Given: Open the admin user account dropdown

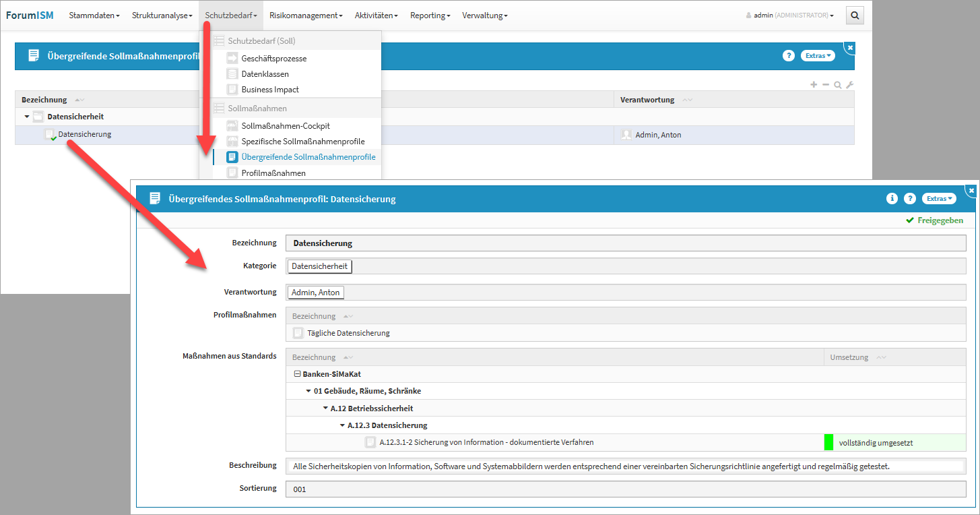Looking at the screenshot, I should point(790,16).
